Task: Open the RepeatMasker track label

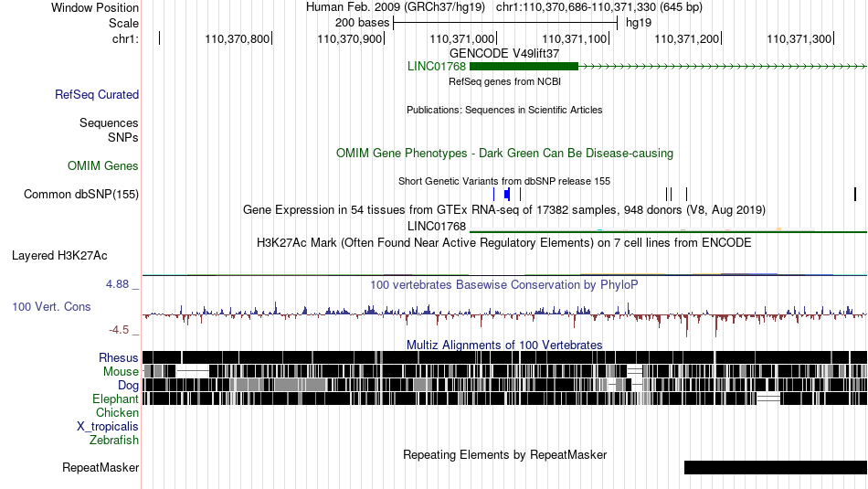Action: coord(101,467)
